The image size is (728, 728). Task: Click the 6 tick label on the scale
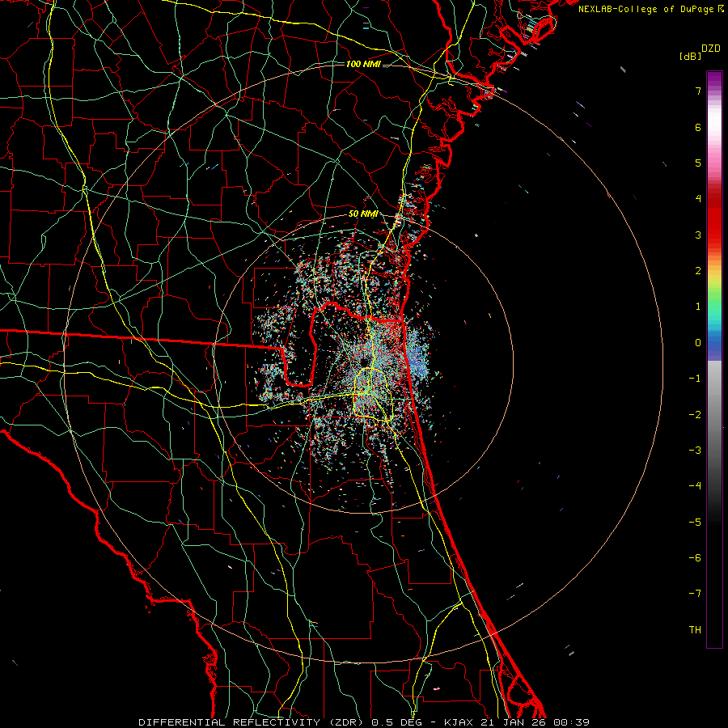tap(698, 127)
